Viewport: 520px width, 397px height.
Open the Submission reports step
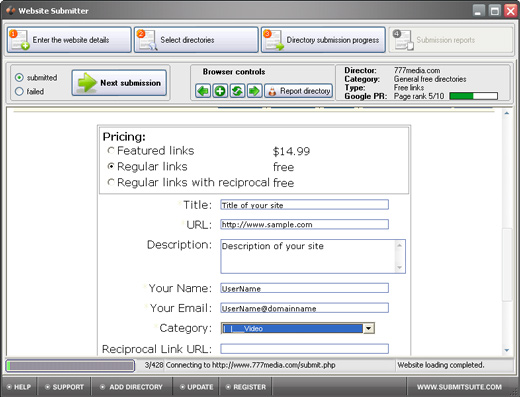(x=451, y=40)
